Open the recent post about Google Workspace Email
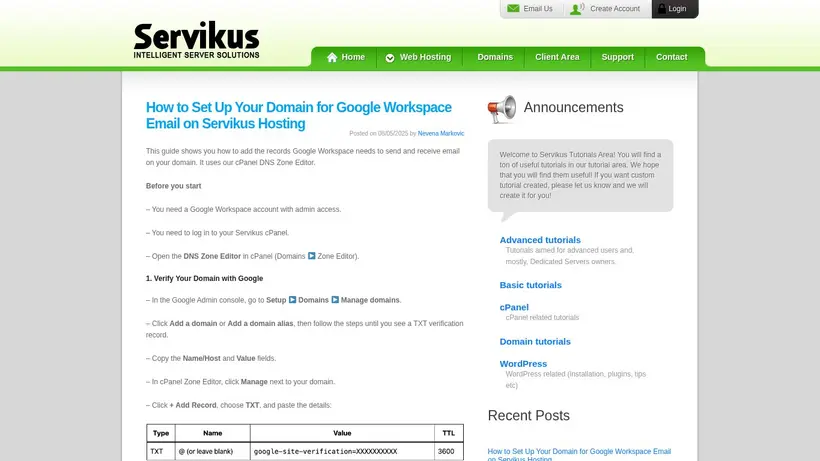Screen dimensions: 820x461 (x=579, y=455)
